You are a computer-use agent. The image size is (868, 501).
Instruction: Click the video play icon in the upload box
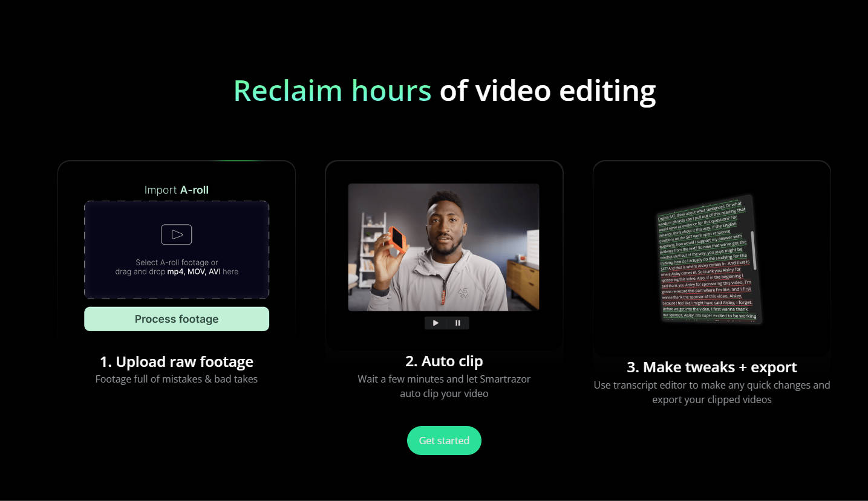[176, 234]
